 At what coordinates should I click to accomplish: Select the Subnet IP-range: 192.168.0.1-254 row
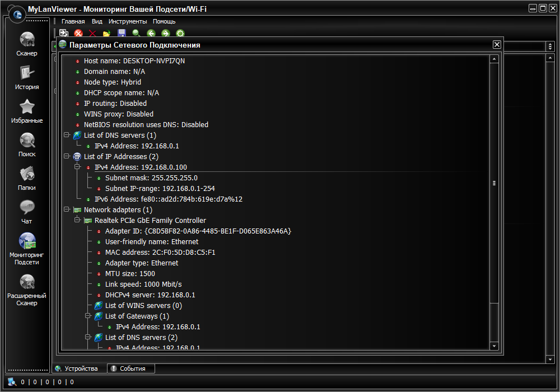tap(160, 189)
